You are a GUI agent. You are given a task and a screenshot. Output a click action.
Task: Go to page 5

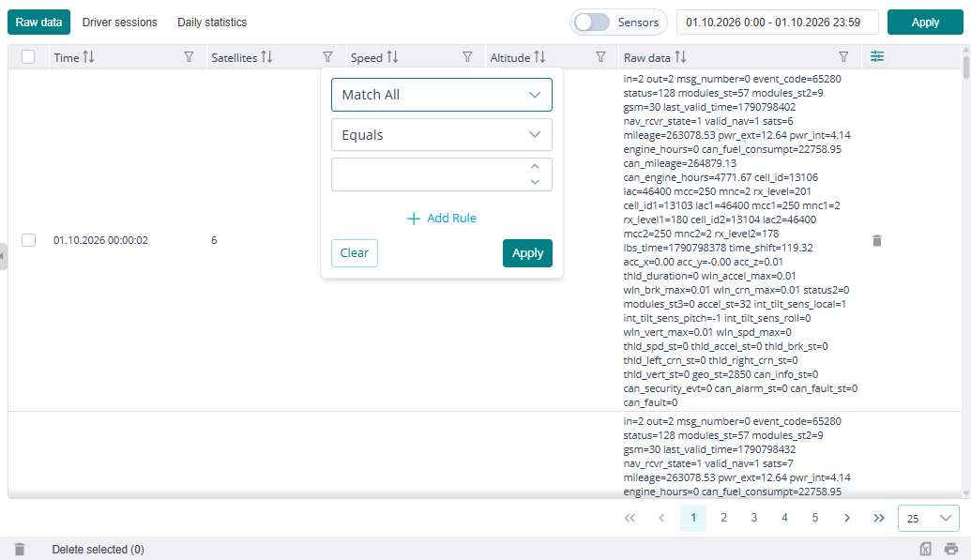tap(815, 518)
